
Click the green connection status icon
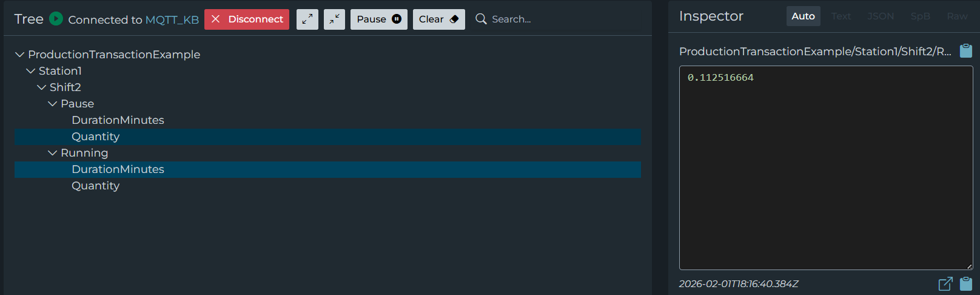pos(56,19)
